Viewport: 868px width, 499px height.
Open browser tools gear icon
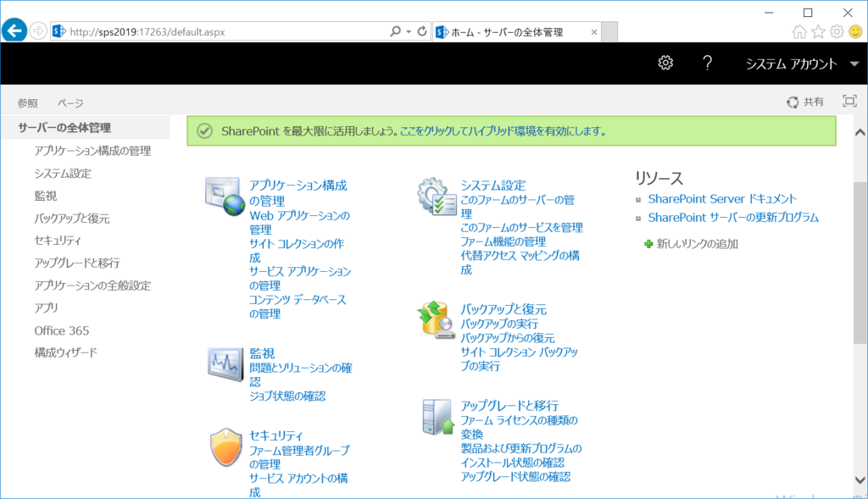pyautogui.click(x=837, y=31)
